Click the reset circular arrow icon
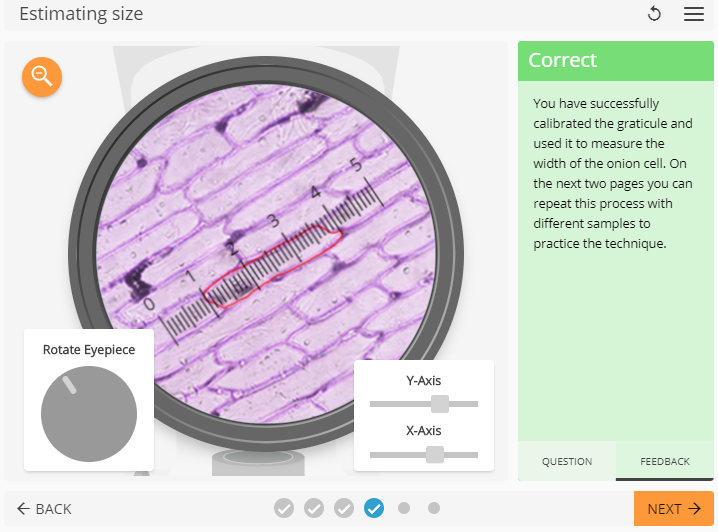The height and width of the screenshot is (532, 718). click(x=654, y=14)
